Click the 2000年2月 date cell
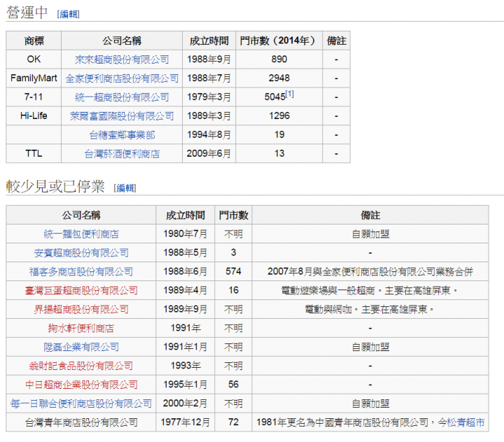Screen dimensions: 504x442 point(185,404)
